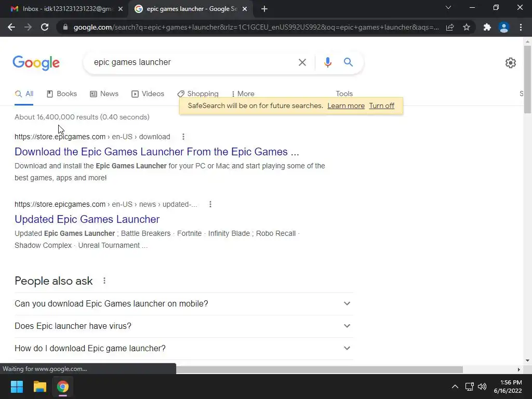The width and height of the screenshot is (532, 399).
Task: Switch to the News results tab
Action: click(104, 94)
